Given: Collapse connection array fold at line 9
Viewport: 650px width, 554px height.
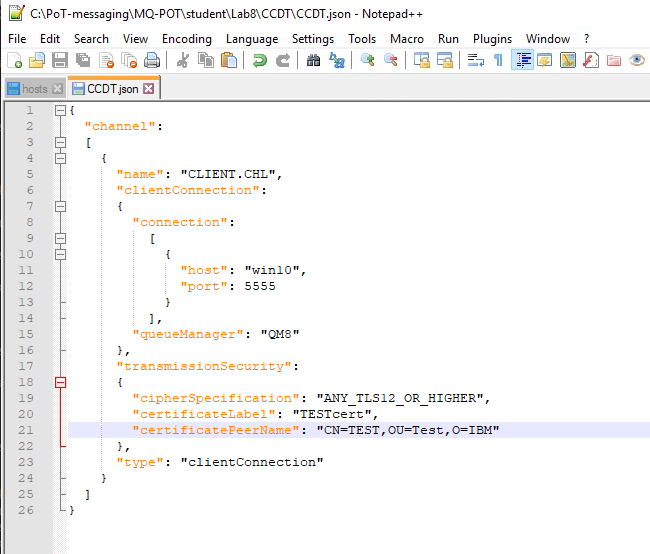Looking at the screenshot, I should coord(61,238).
